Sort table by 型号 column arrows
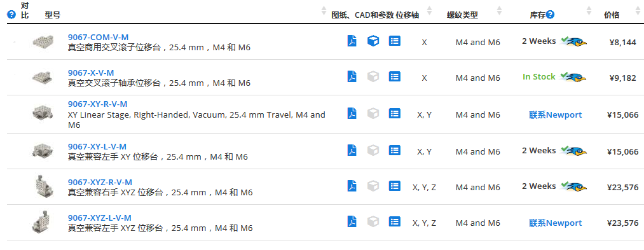 (324, 11)
